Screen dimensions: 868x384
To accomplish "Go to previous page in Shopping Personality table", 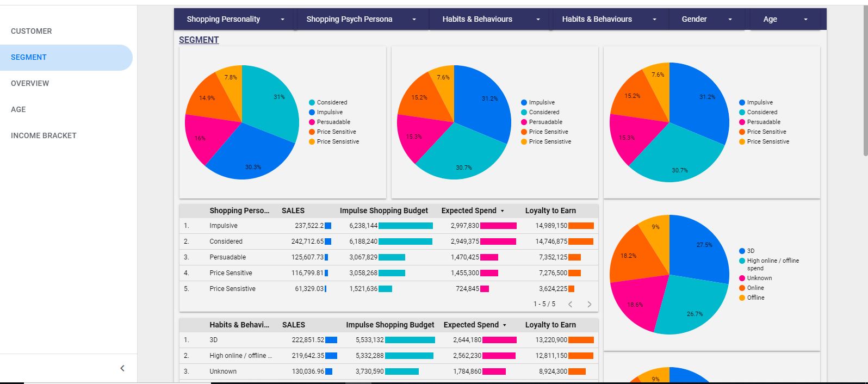I will (571, 304).
